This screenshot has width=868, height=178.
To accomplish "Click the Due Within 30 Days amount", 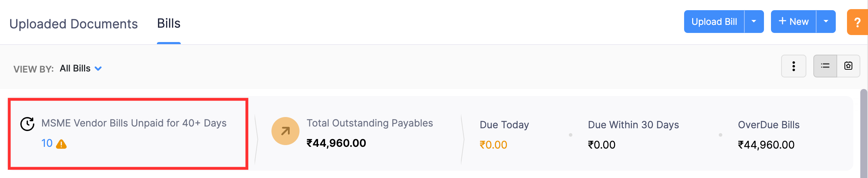I will tap(601, 145).
